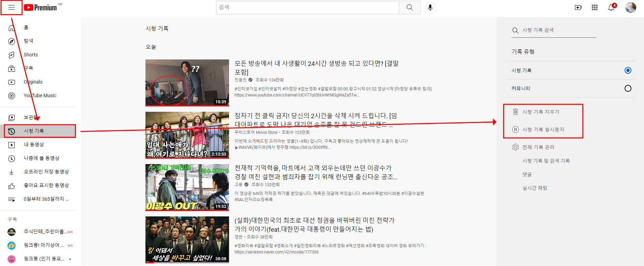Click the My videos play icon
The width and height of the screenshot is (644, 266).
[x=12, y=145]
